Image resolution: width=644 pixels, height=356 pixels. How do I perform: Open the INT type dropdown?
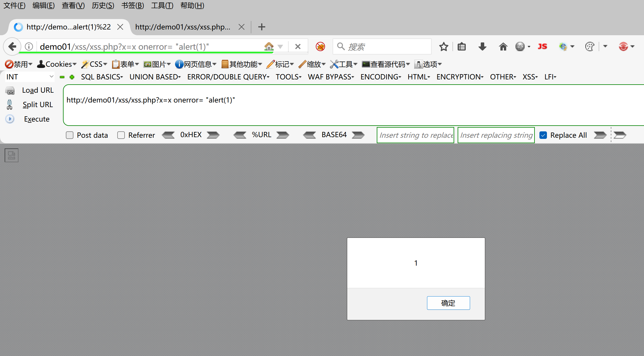pyautogui.click(x=30, y=77)
